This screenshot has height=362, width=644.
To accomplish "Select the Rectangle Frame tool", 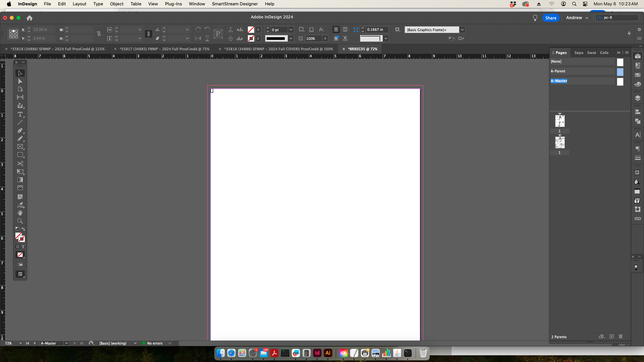I will coord(20,147).
